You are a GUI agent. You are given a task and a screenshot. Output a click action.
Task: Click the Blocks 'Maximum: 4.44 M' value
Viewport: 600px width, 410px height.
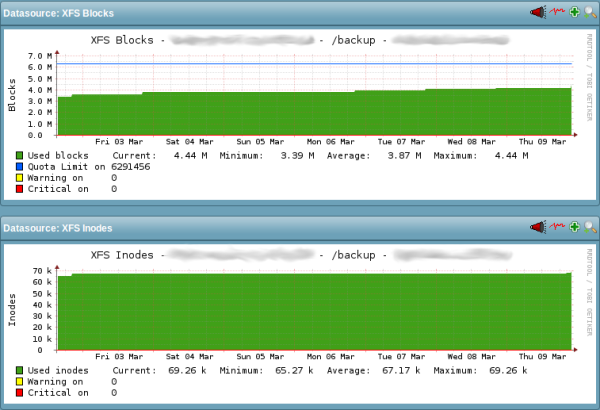[x=481, y=156]
